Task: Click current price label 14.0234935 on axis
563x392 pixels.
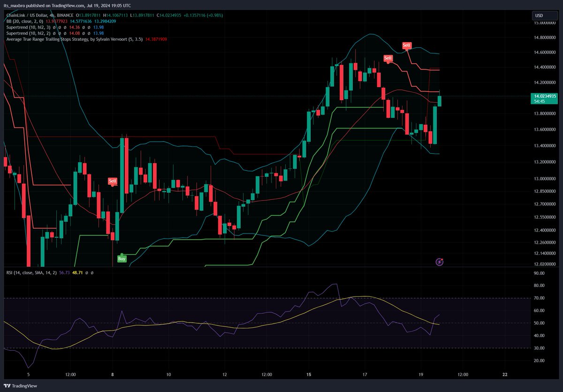Action: [545, 96]
